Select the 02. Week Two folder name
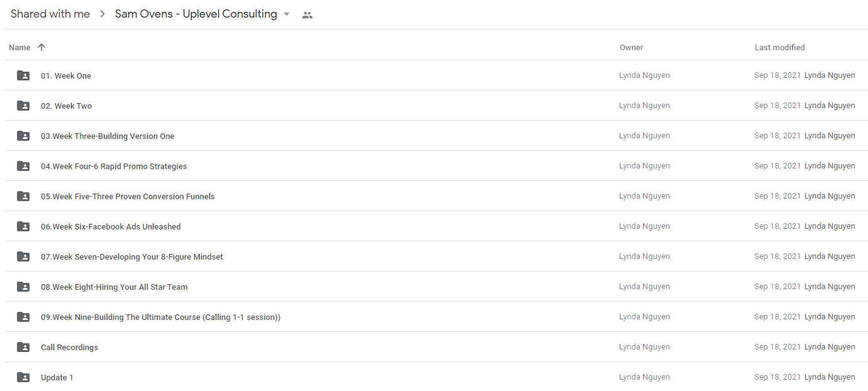868x391 pixels. click(67, 106)
